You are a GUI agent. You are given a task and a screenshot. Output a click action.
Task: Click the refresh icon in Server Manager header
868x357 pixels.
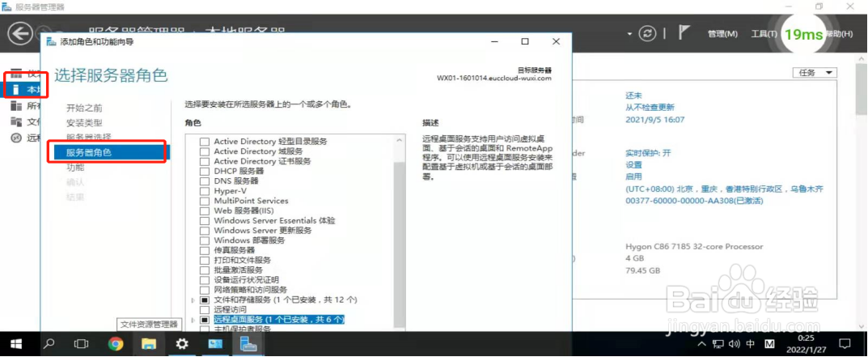647,34
